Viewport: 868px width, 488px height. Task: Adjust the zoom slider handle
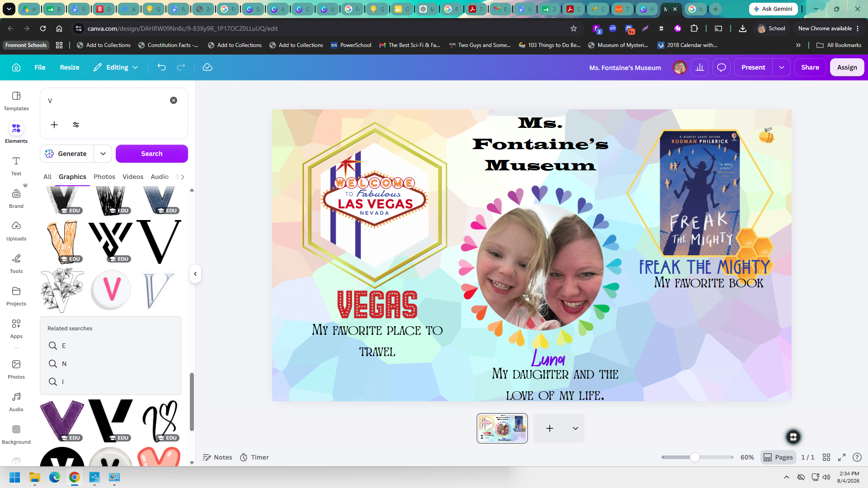[695, 457]
